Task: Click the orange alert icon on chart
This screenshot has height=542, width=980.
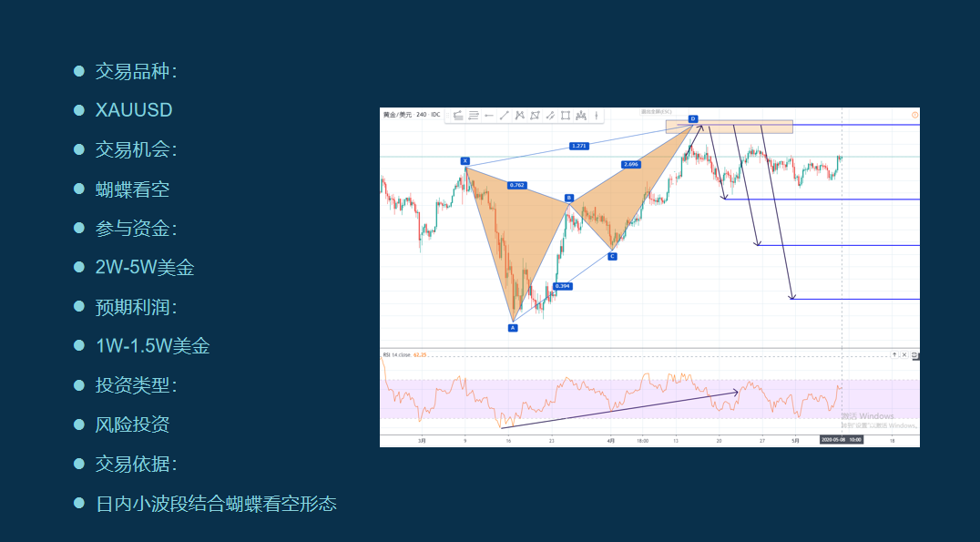Action: click(915, 115)
